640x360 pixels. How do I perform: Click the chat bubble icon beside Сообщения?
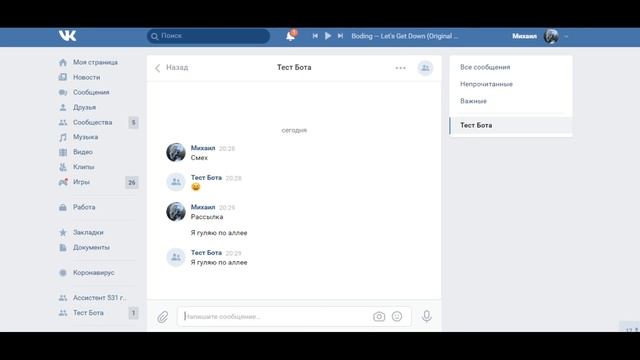point(63,92)
